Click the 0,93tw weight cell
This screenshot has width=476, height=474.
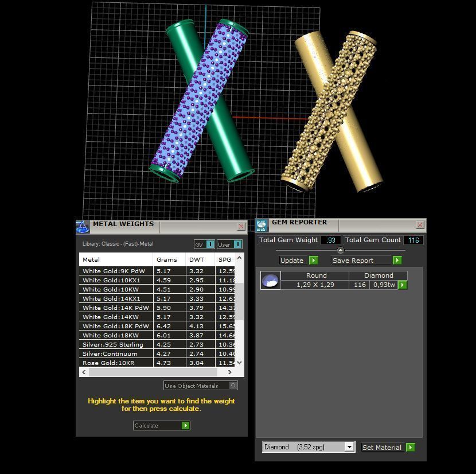click(384, 285)
